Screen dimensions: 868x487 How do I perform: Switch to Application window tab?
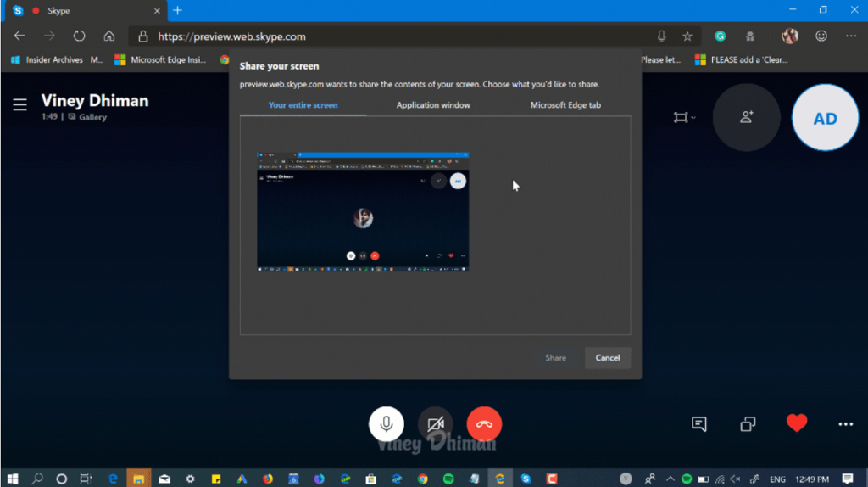pyautogui.click(x=433, y=104)
